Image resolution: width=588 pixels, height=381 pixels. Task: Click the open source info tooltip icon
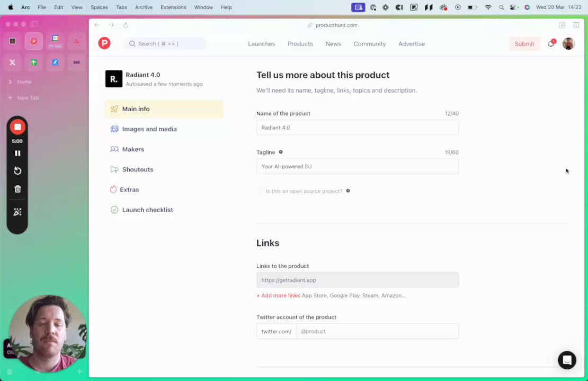(348, 191)
